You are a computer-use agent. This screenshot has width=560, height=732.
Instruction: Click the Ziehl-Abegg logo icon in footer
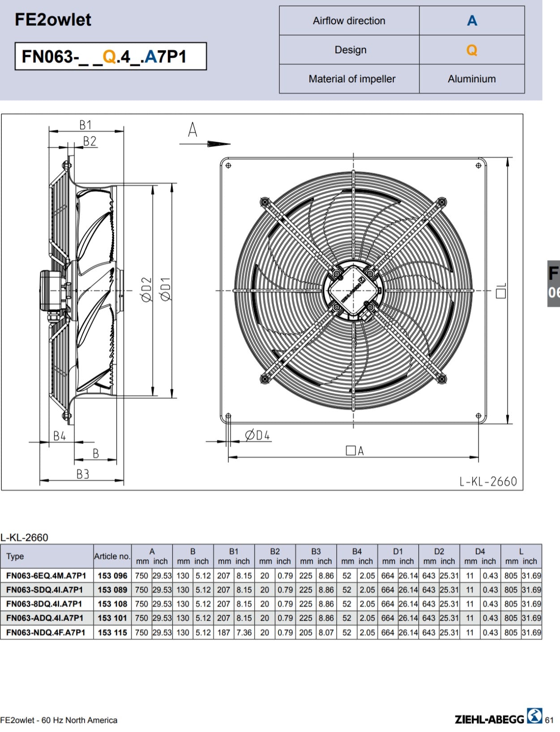(x=534, y=715)
